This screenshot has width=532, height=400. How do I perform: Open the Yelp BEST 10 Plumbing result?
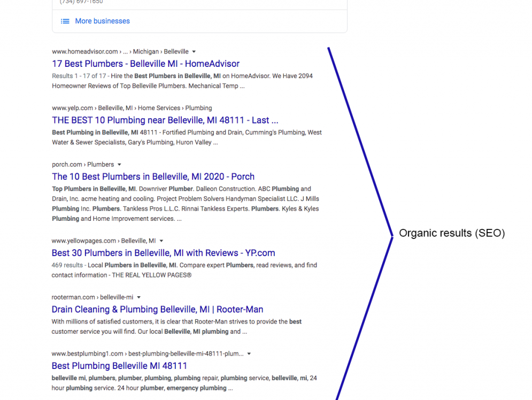[165, 120]
